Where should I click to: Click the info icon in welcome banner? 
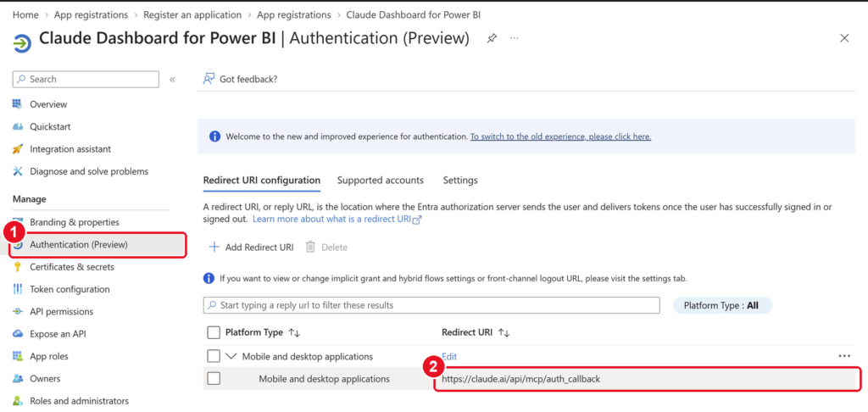click(x=214, y=136)
